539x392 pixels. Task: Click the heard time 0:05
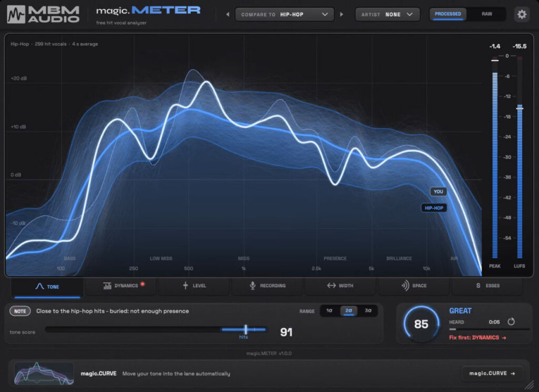(x=494, y=322)
